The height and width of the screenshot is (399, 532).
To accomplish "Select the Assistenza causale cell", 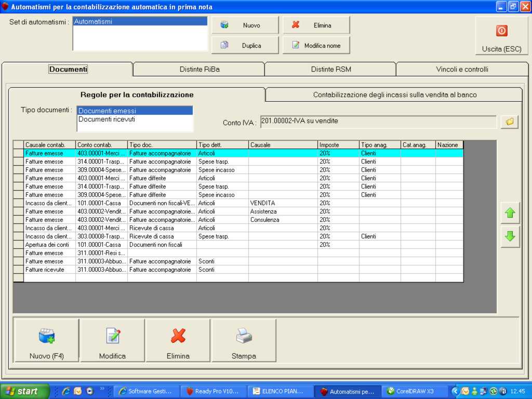I will point(283,211).
